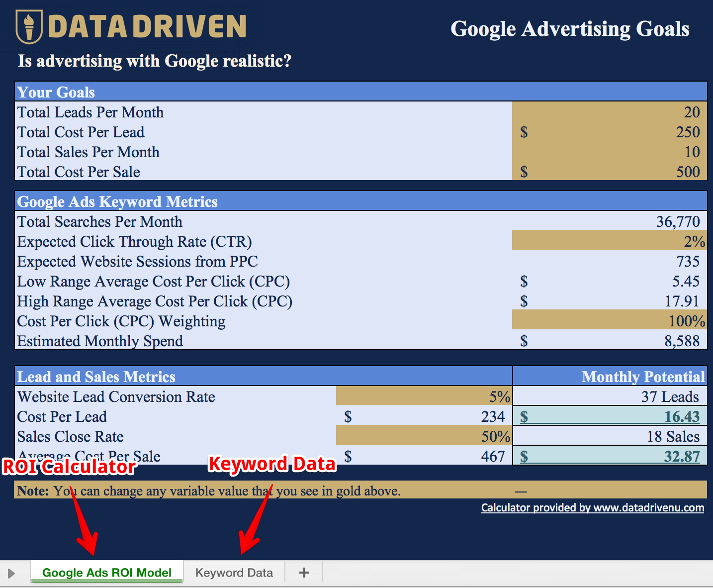Switch to the Keyword Data sheet tab
Image resolution: width=713 pixels, height=588 pixels.
234,573
